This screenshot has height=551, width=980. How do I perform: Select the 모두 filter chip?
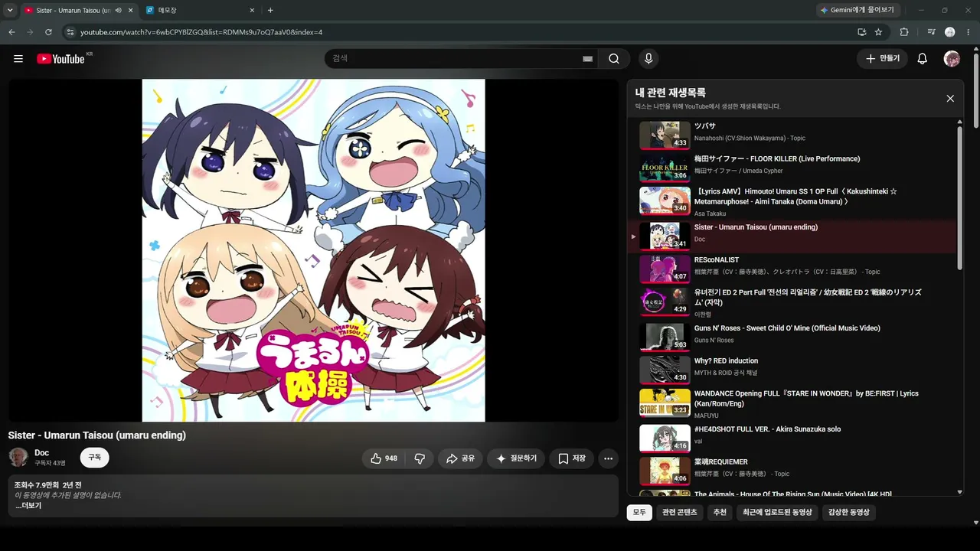pyautogui.click(x=639, y=512)
